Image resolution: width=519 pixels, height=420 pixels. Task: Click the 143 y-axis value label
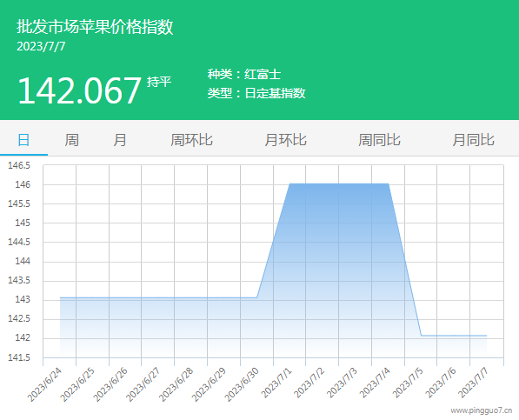pyautogui.click(x=23, y=299)
